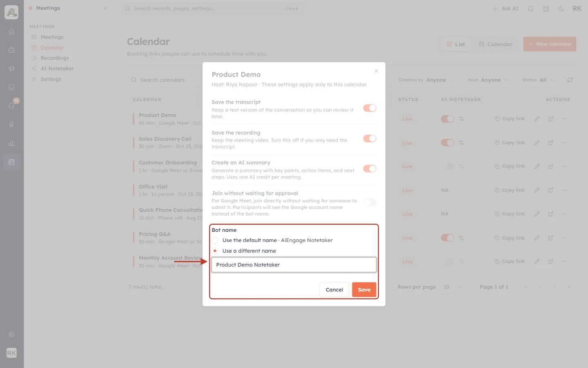
Task: Collapse the Meetings sidebar panel
Action: [x=105, y=8]
